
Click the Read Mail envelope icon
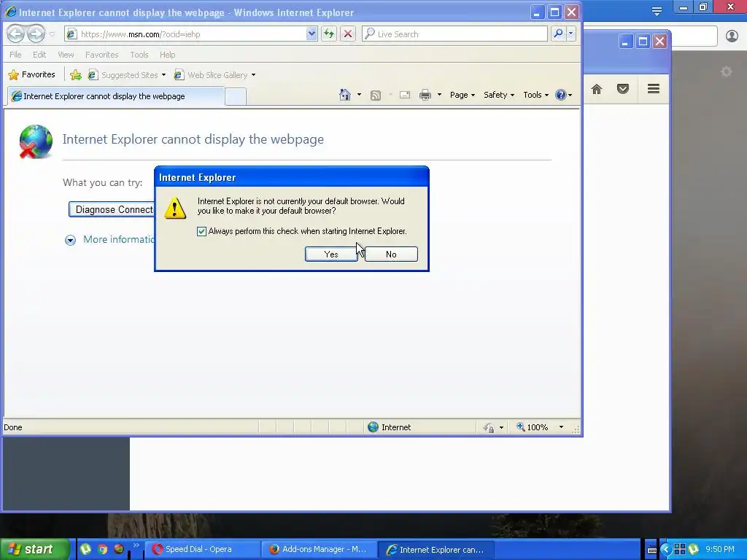(405, 95)
